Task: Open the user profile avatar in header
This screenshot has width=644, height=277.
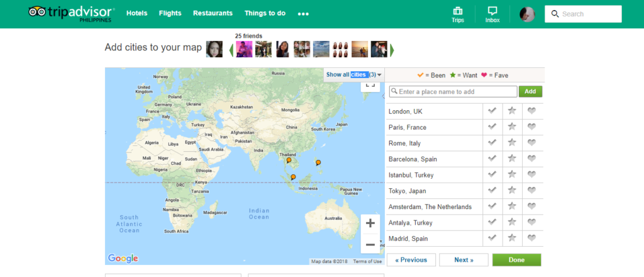Action: pyautogui.click(x=528, y=14)
